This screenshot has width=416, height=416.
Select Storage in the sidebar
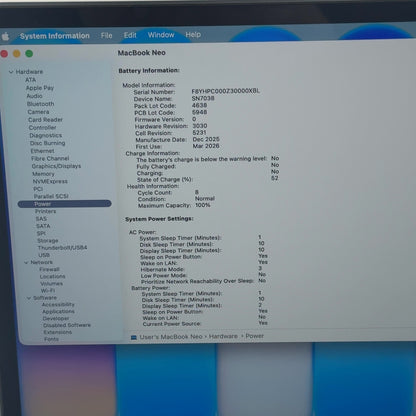tap(48, 240)
